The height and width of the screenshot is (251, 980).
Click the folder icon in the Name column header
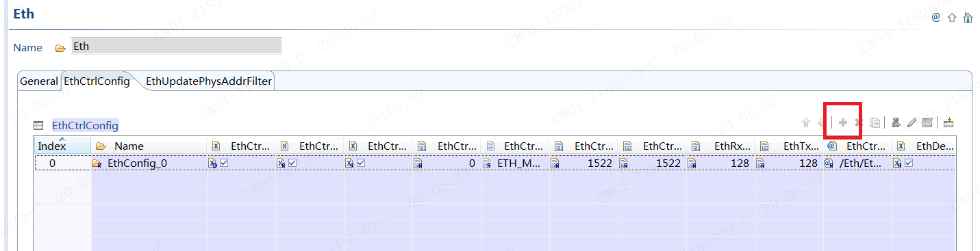pyautogui.click(x=101, y=146)
